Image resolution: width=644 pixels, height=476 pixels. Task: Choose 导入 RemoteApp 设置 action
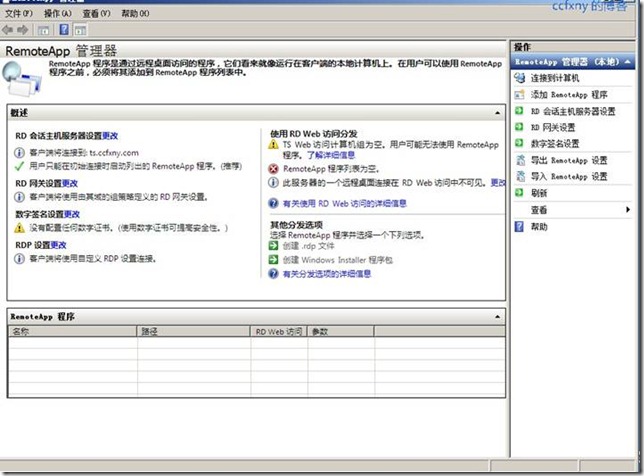click(569, 177)
